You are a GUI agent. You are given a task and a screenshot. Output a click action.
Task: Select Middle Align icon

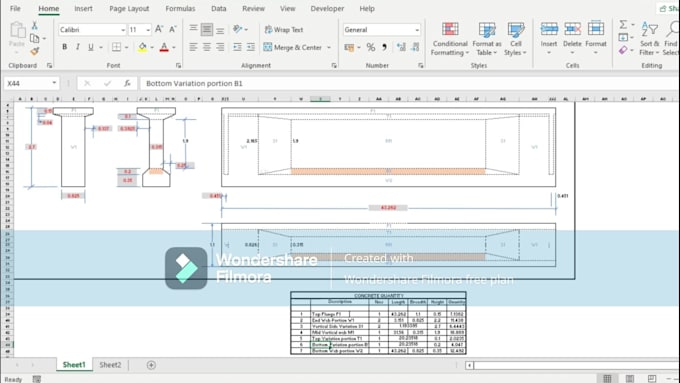click(207, 29)
